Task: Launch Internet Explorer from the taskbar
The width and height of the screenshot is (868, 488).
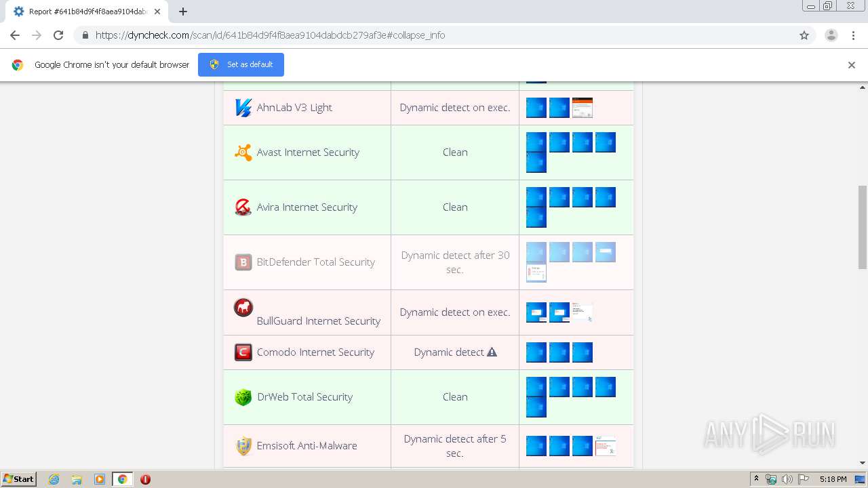Action: point(54,479)
